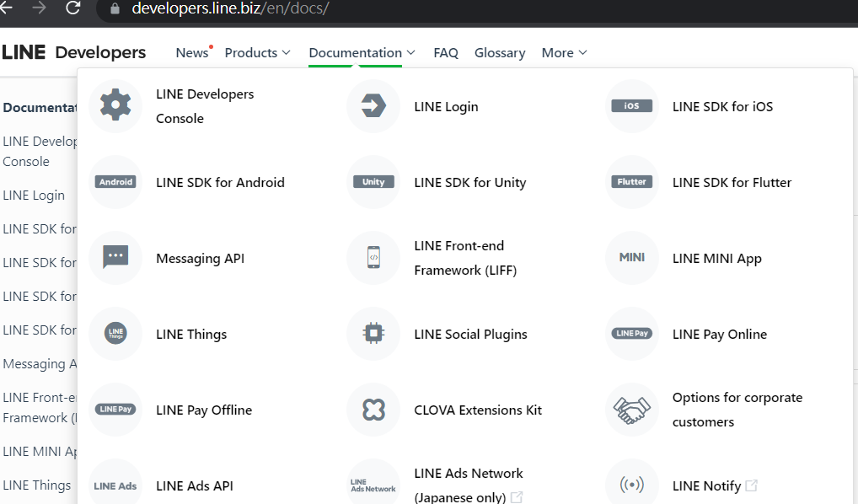Screen dimensions: 858x504
Task: Click the LINE Developers Console gear icon
Action: (x=115, y=105)
